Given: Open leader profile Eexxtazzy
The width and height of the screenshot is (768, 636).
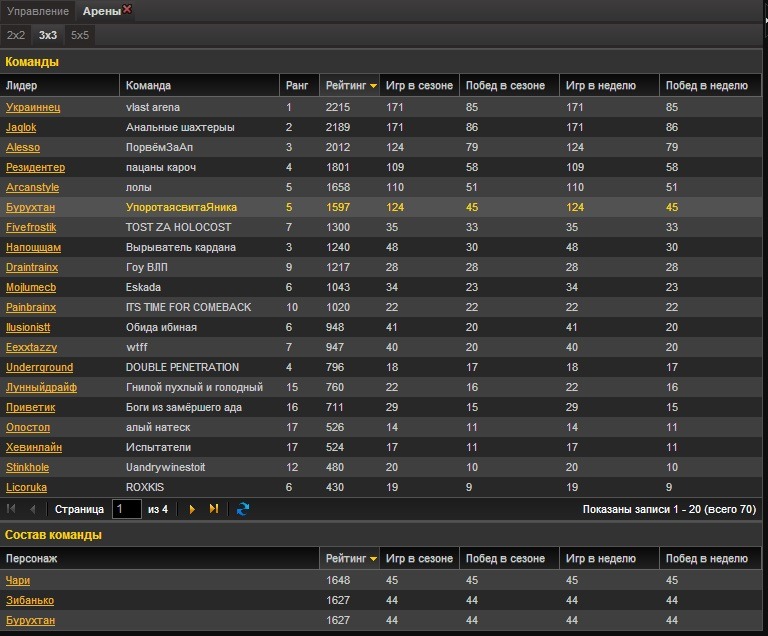Looking at the screenshot, I should (31, 347).
